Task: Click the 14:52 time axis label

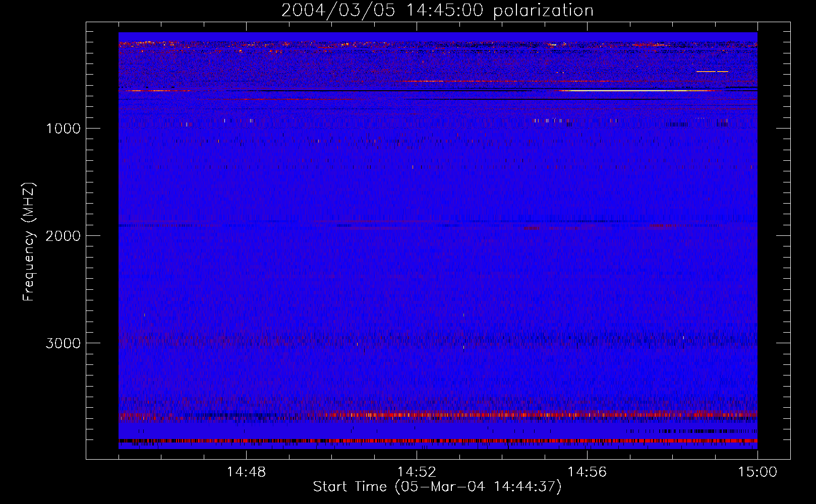Action: (x=417, y=472)
